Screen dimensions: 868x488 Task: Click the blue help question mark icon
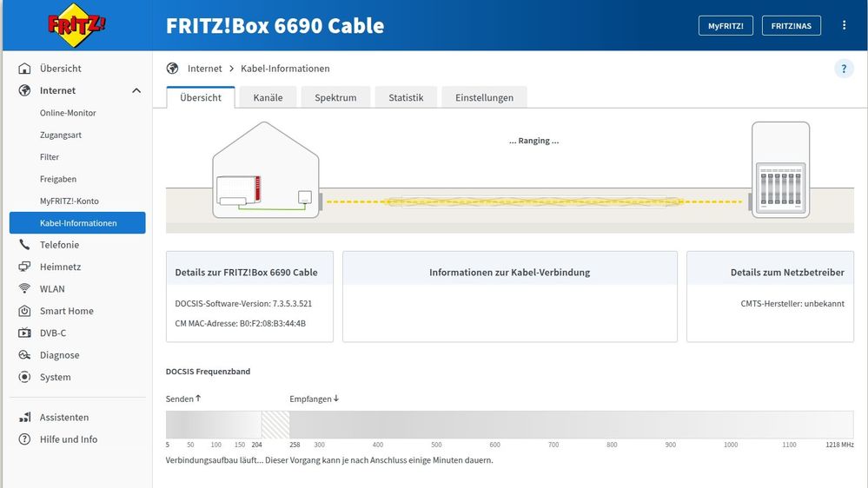(x=844, y=69)
